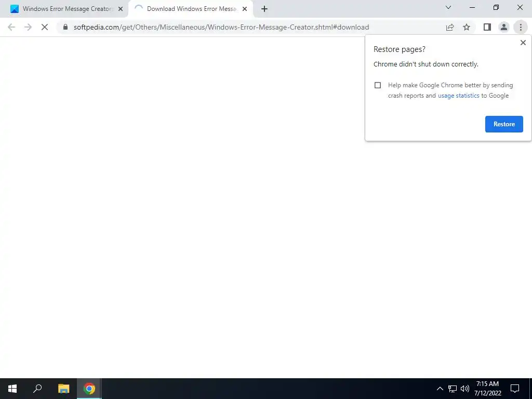
Task: Select the Download Windows Error Message tab
Action: [191, 9]
